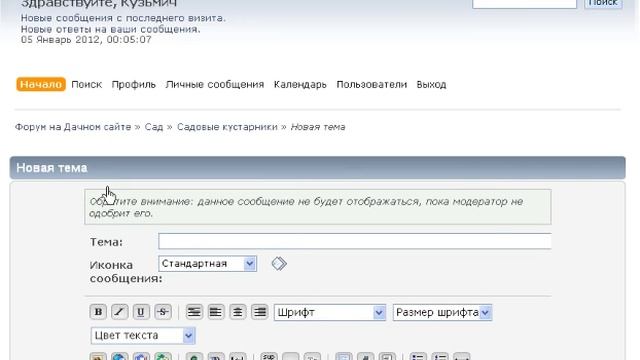Click the preformatted text icon
Screen dimensions: 640x360
pos(194,312)
